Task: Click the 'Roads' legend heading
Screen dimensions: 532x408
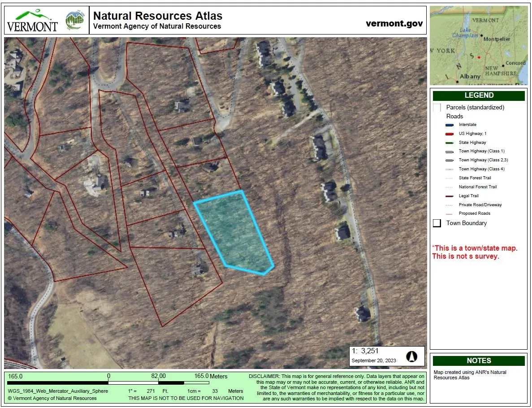Action: (454, 116)
